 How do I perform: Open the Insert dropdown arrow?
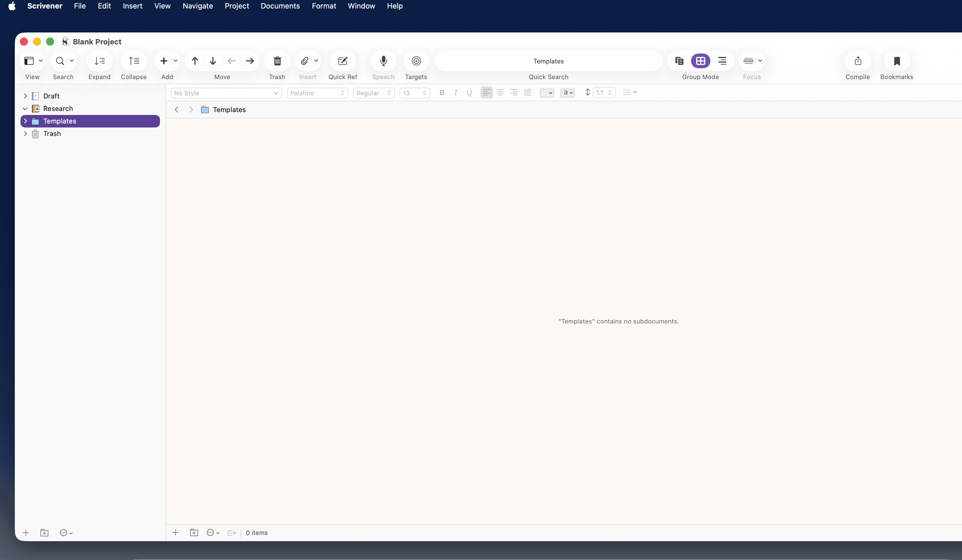click(316, 61)
